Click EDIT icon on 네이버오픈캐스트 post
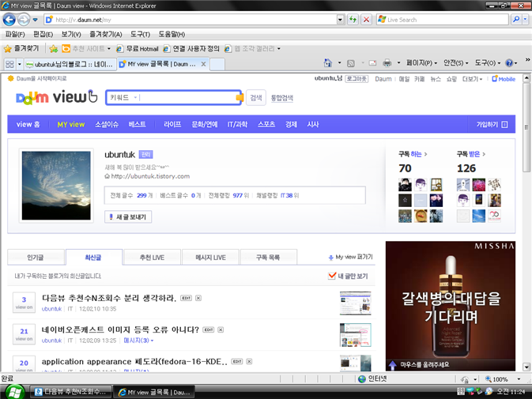 [x=209, y=329]
